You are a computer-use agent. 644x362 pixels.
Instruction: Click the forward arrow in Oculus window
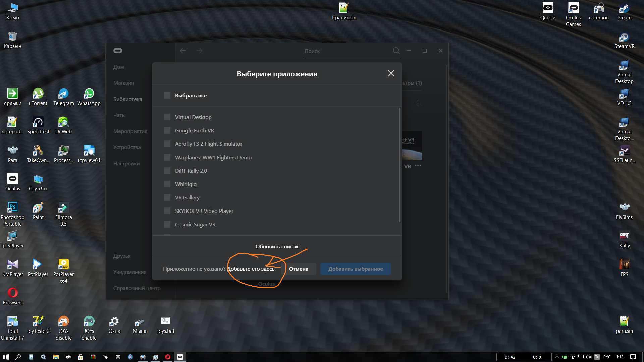199,51
